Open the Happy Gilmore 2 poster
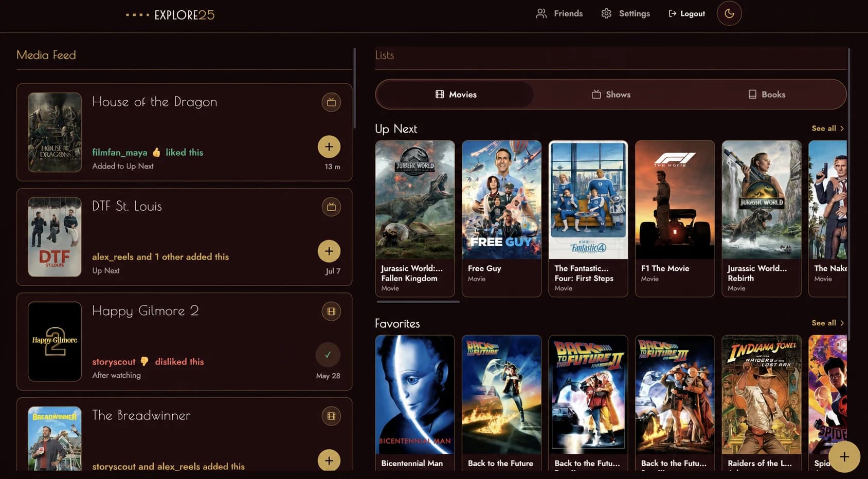The height and width of the screenshot is (479, 868). [55, 341]
